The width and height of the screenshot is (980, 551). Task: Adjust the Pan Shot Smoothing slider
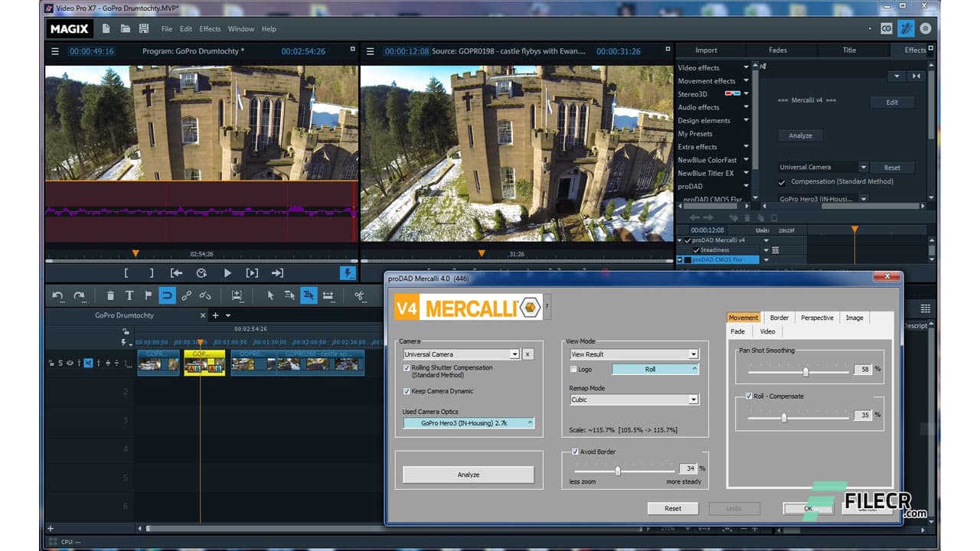click(805, 372)
